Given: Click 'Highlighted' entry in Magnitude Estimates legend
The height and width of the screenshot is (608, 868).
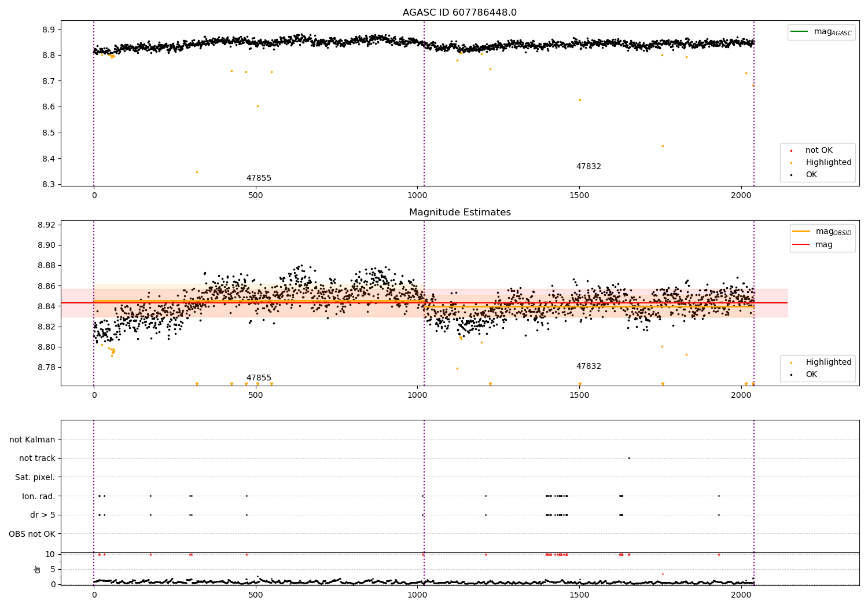Looking at the screenshot, I should (829, 362).
